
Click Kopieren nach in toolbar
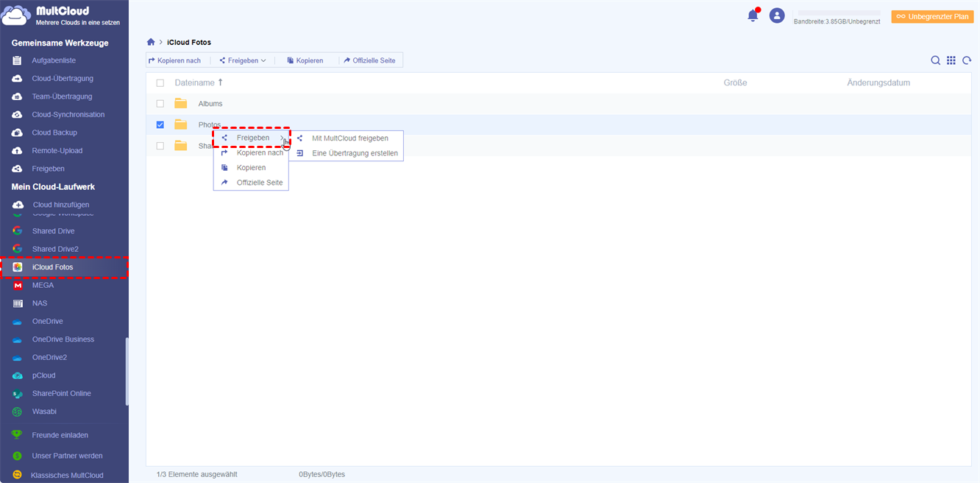point(175,60)
